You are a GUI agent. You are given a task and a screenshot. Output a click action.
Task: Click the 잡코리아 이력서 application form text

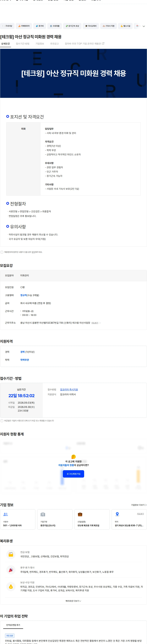point(68,395)
